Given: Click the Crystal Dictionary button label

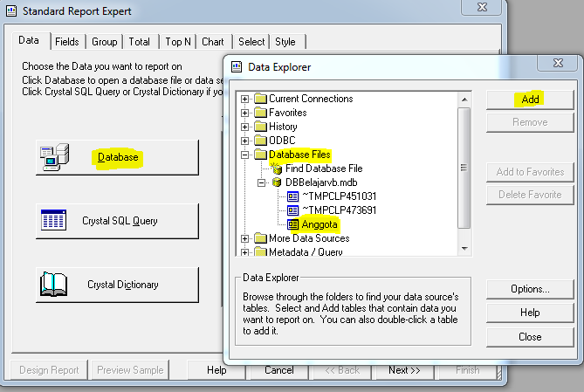Looking at the screenshot, I should tap(123, 285).
